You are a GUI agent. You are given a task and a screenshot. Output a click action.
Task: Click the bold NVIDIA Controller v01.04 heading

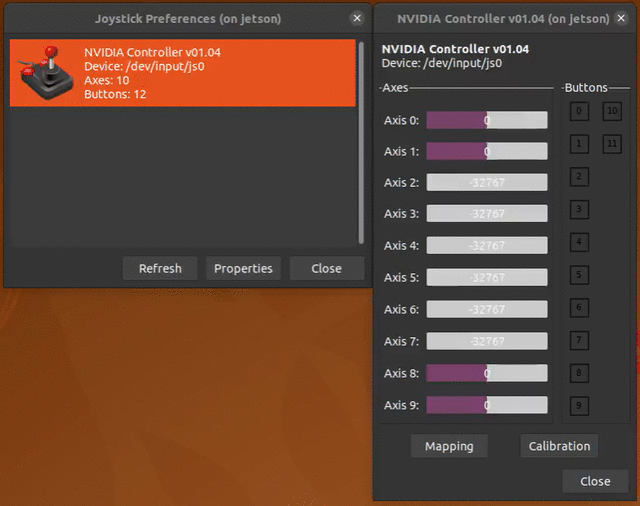point(455,49)
